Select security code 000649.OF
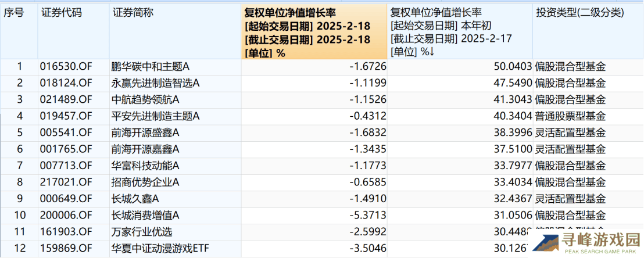The height and width of the screenshot is (258, 644). pos(66,199)
